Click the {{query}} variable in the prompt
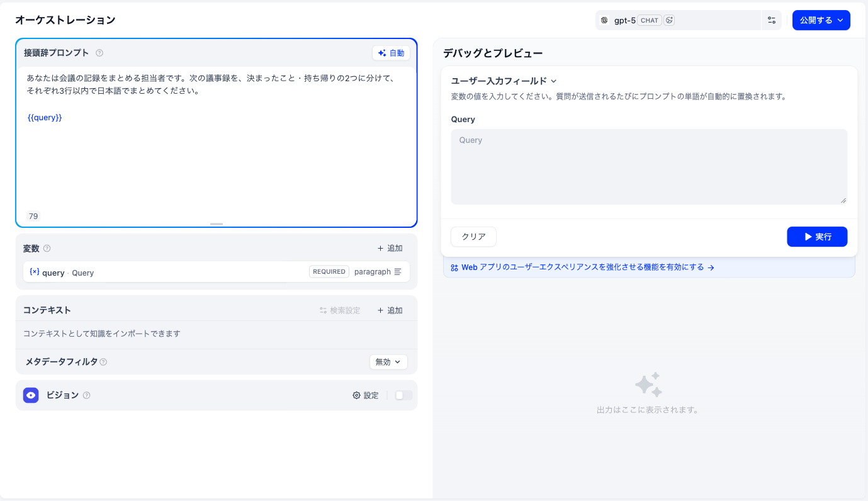The image size is (868, 501). (45, 118)
